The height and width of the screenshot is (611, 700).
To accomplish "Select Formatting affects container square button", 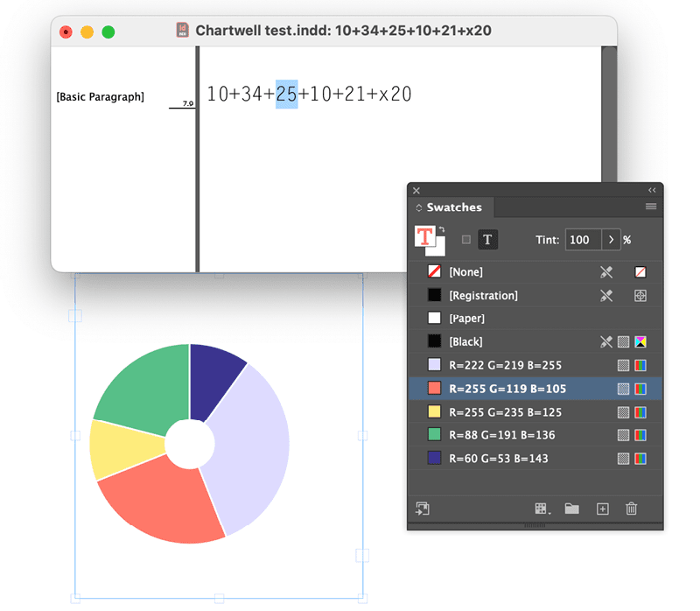I will pyautogui.click(x=466, y=240).
